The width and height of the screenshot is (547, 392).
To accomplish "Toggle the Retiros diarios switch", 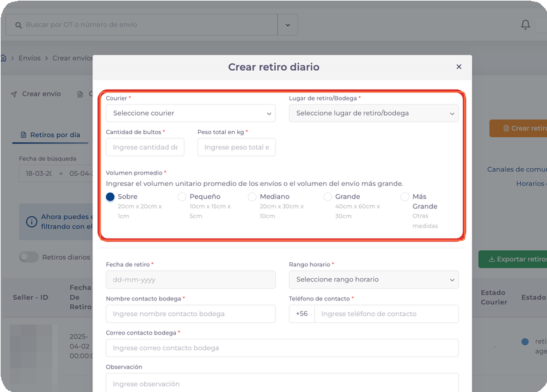I will [28, 257].
